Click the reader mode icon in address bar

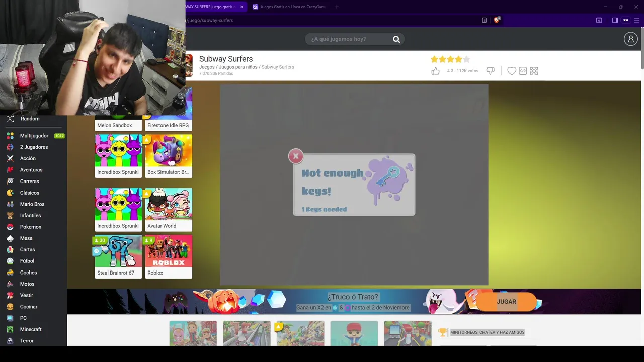[484, 20]
